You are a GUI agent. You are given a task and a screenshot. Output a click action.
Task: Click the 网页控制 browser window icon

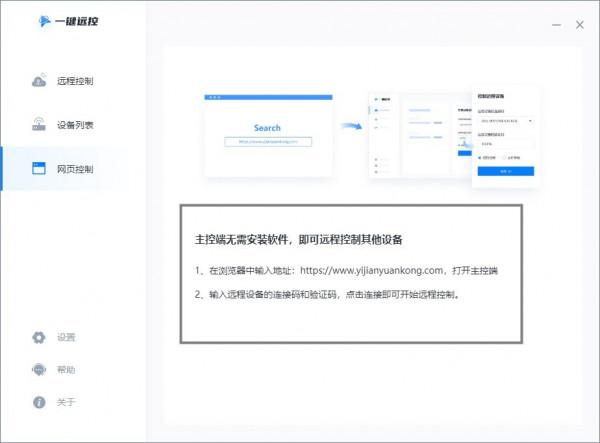39,168
